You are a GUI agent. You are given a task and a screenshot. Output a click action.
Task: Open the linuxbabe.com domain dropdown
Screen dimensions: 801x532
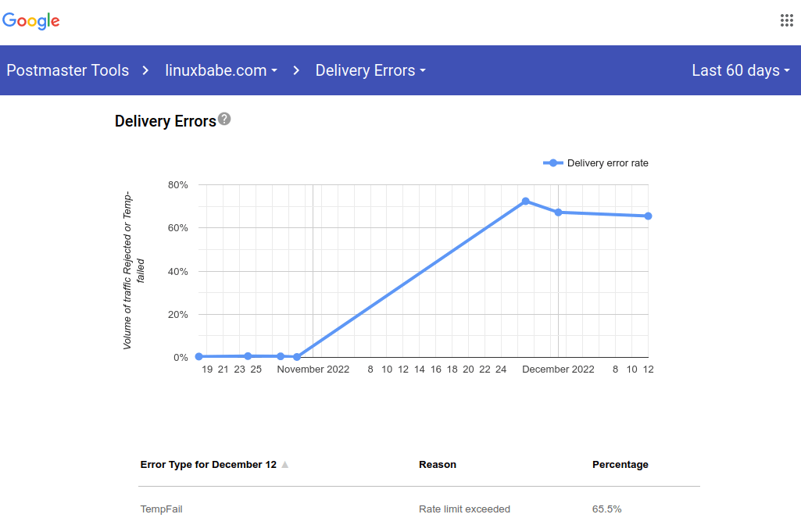pos(221,70)
